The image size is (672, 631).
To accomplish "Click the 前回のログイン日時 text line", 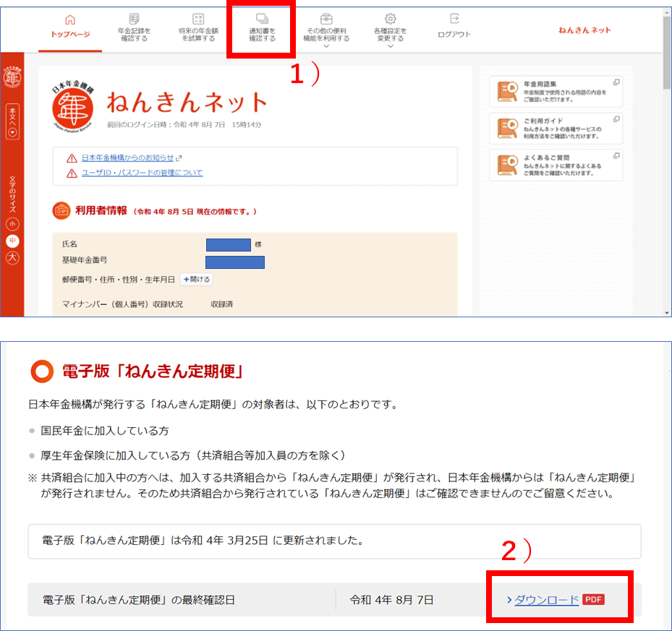I will tap(184, 124).
